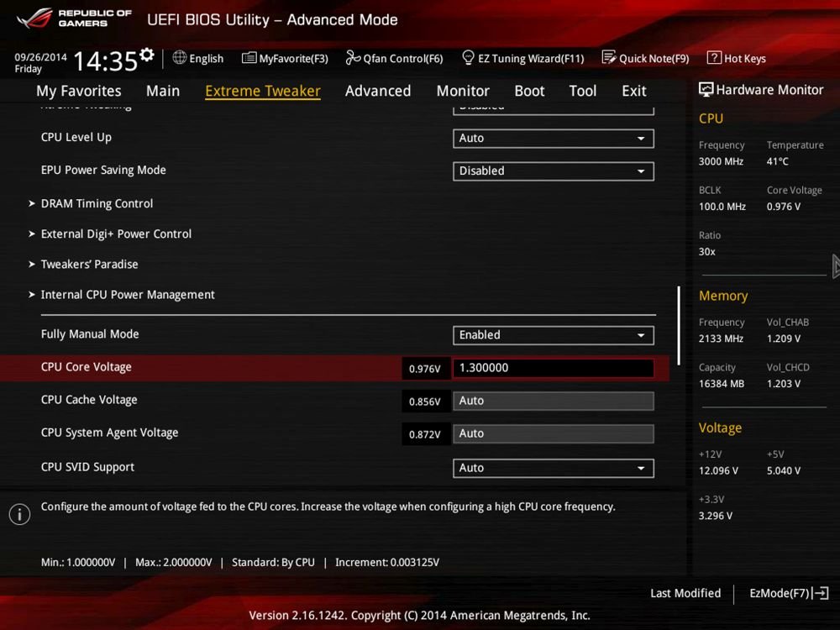Open the Tool tab

coord(582,91)
